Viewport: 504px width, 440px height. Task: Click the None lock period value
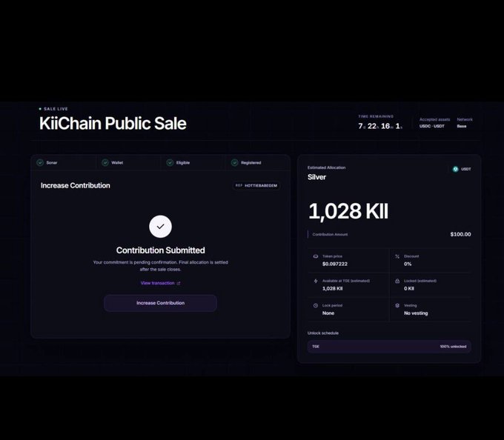pyautogui.click(x=328, y=313)
